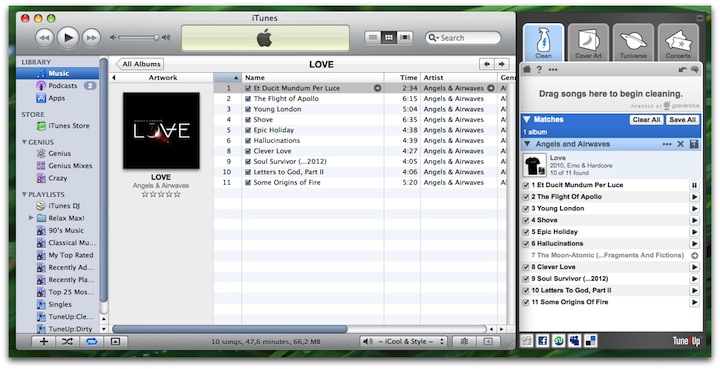Viewport: 720px width, 369px height.
Task: Play preview of Shove in TuneUp
Action: point(694,220)
